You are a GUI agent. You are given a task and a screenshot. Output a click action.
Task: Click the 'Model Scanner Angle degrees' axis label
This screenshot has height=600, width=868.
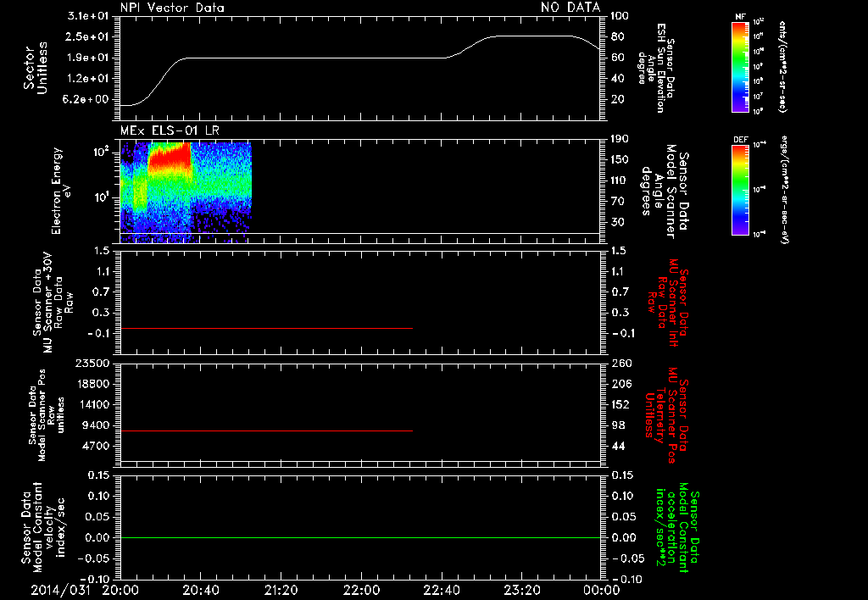click(665, 191)
